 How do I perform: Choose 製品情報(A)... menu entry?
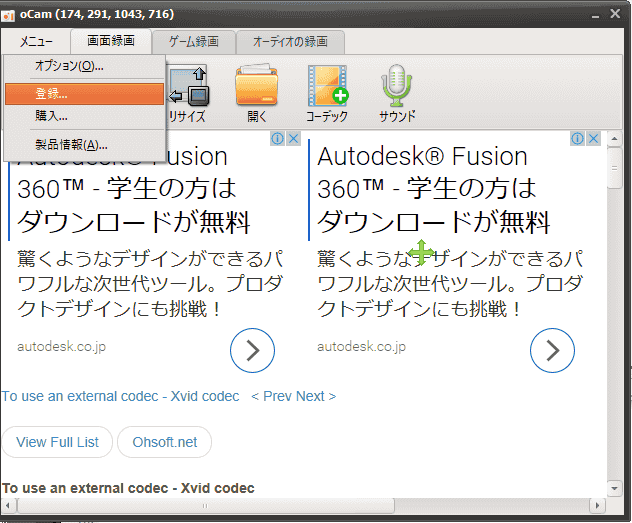[x=85, y=144]
